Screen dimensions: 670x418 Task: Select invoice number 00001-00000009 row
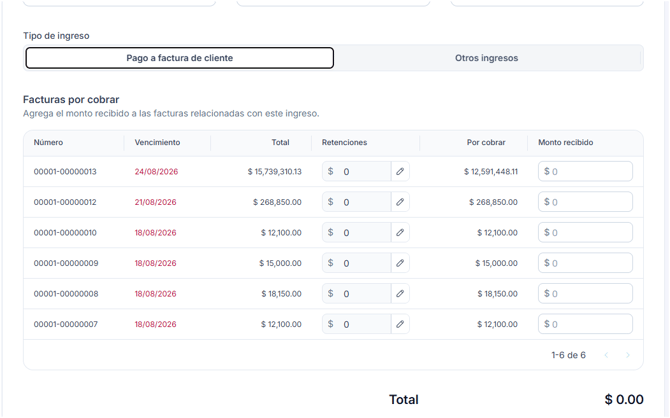[x=333, y=263]
